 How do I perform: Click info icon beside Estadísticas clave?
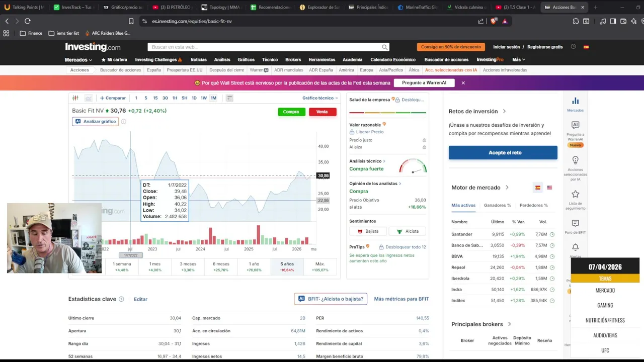[121, 299]
